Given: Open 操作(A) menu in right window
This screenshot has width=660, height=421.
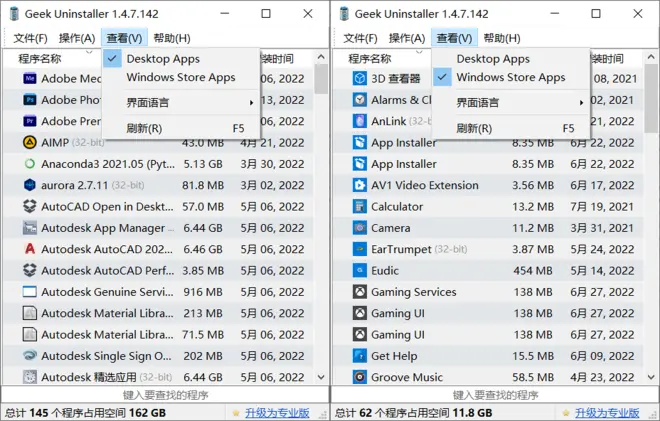Looking at the screenshot, I should [407, 38].
